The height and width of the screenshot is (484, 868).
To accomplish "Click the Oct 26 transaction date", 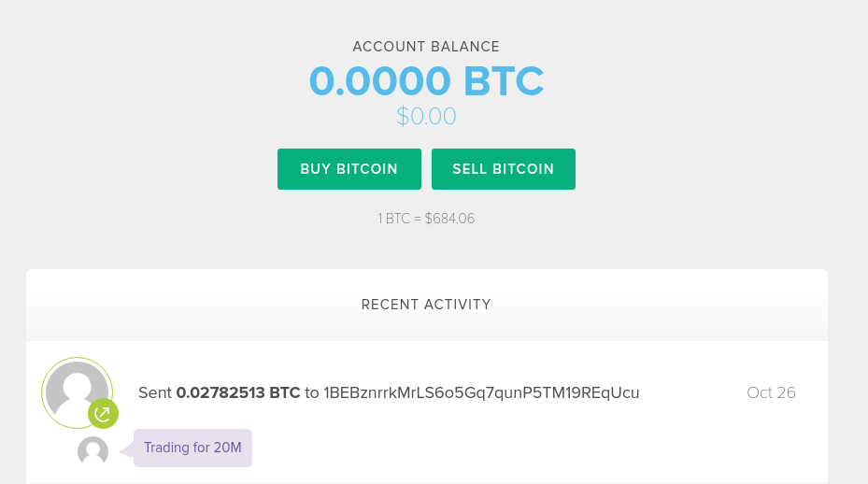I will (x=771, y=392).
